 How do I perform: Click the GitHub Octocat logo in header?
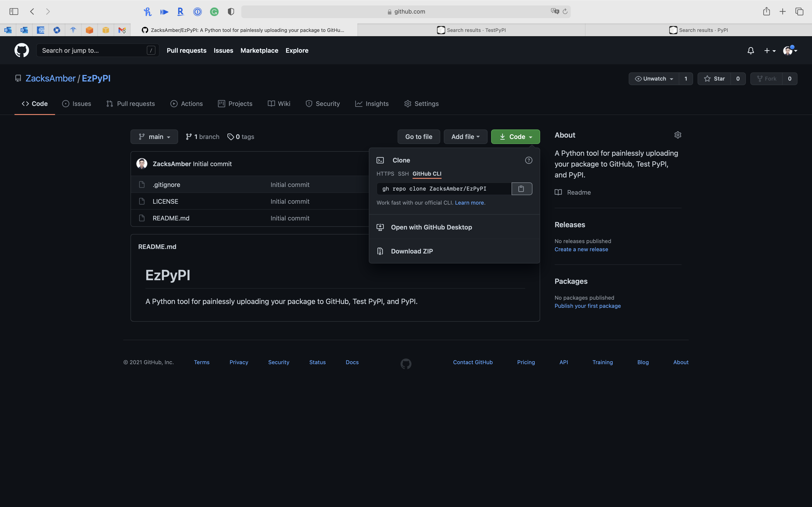click(x=22, y=50)
